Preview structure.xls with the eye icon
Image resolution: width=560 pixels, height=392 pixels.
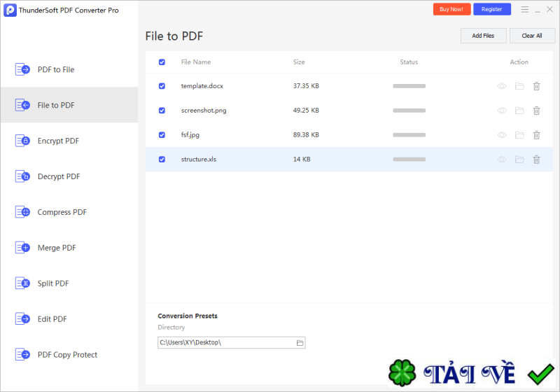coord(502,160)
